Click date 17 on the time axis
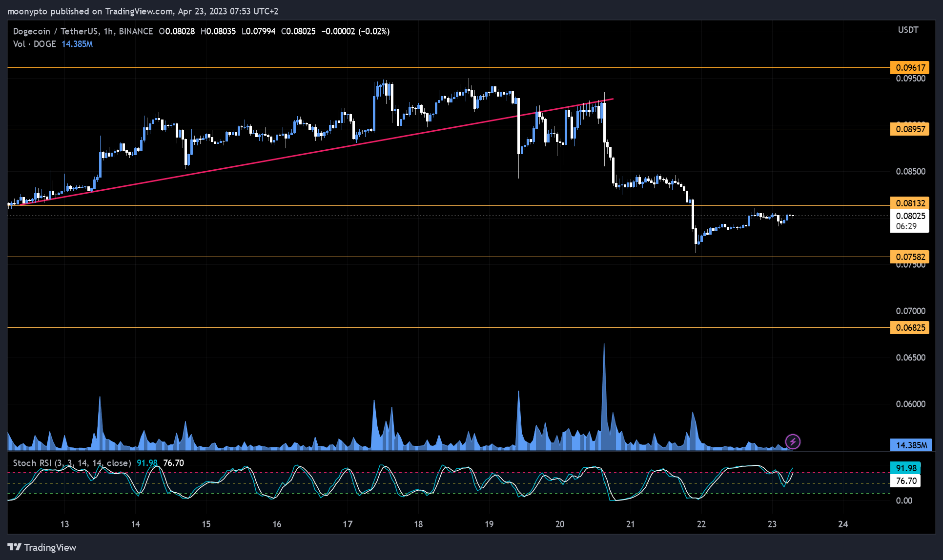Viewport: 943px width, 560px height. (x=348, y=524)
